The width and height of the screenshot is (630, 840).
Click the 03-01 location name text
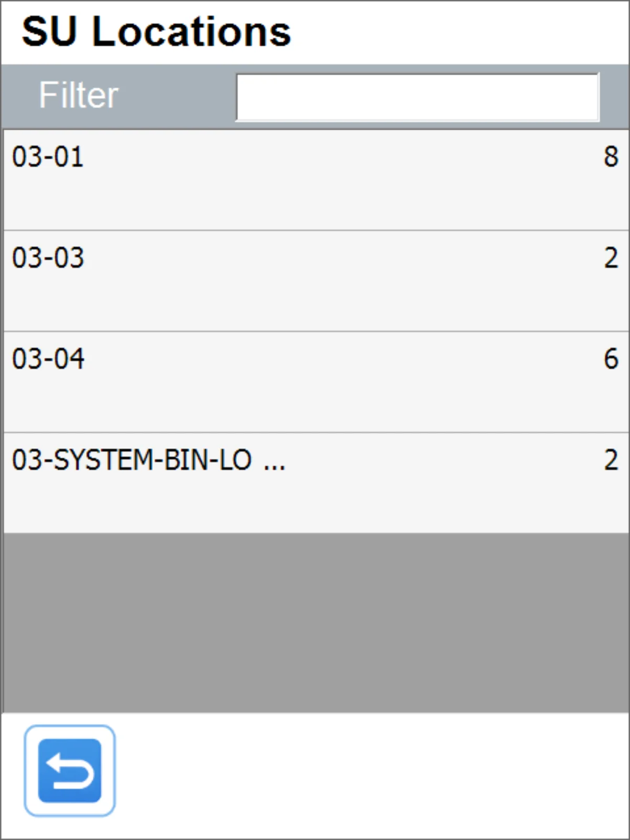tap(48, 157)
